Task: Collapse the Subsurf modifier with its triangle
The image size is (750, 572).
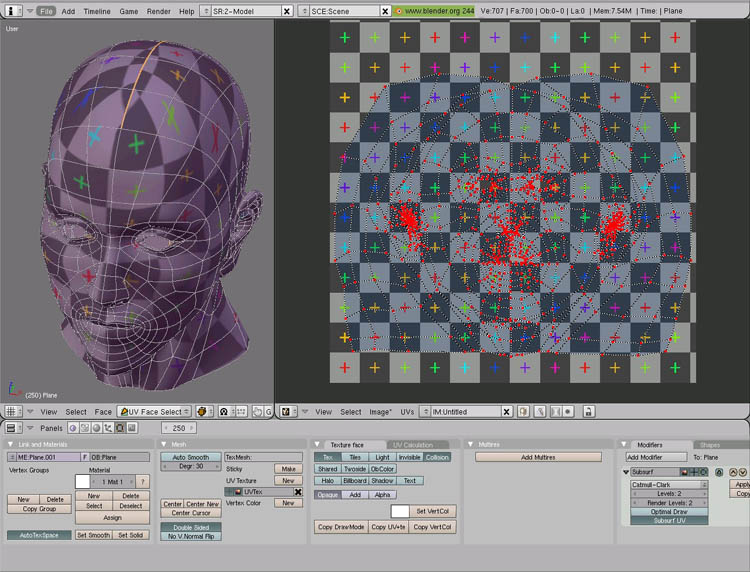Action: coord(626,472)
